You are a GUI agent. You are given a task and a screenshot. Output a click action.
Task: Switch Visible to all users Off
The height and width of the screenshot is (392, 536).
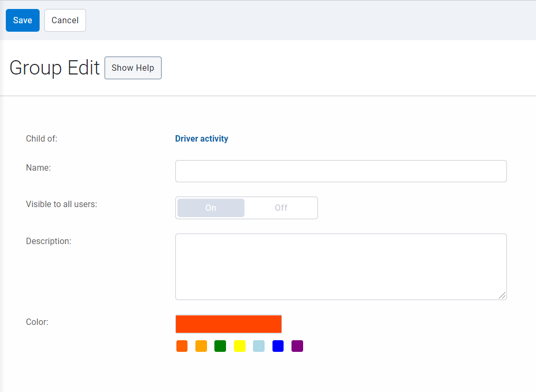pos(281,208)
